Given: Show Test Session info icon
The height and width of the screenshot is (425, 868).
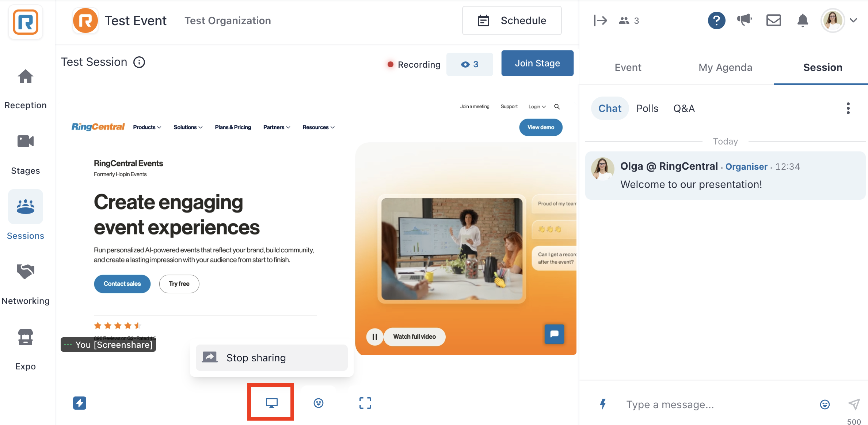Looking at the screenshot, I should [x=139, y=62].
